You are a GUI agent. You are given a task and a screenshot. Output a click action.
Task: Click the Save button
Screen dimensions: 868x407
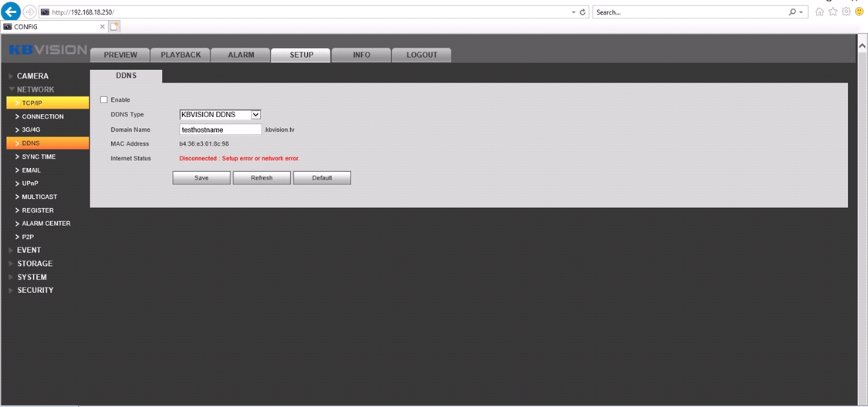(x=201, y=178)
